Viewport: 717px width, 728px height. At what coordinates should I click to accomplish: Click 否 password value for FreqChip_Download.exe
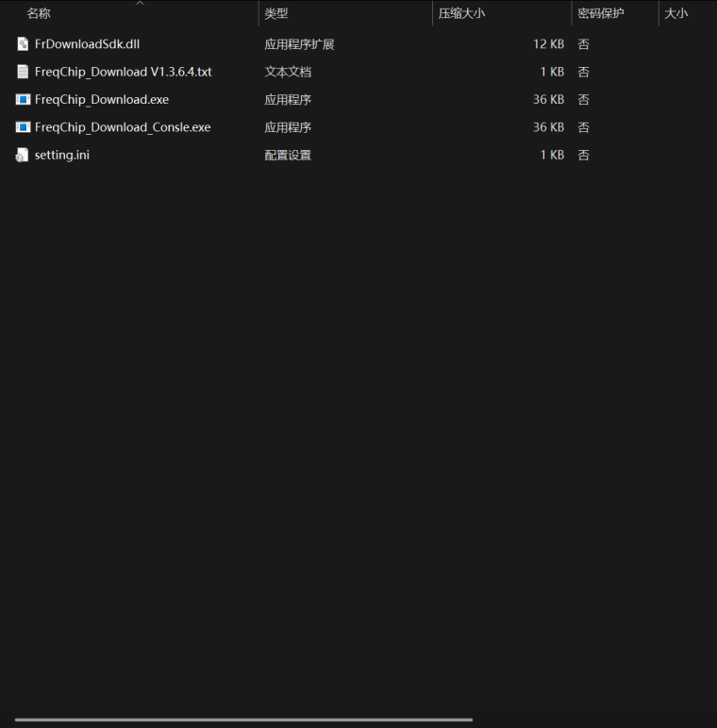click(583, 99)
